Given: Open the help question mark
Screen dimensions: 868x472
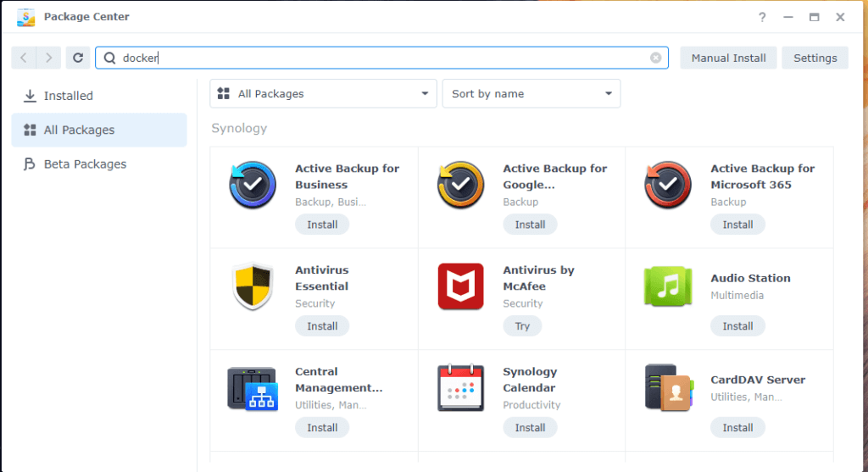Looking at the screenshot, I should [762, 17].
